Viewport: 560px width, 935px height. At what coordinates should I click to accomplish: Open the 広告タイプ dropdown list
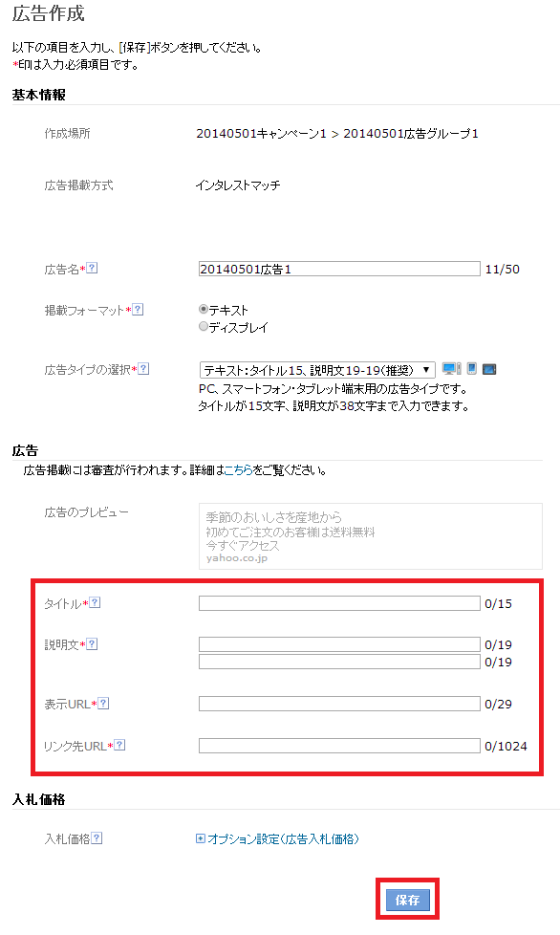[317, 370]
